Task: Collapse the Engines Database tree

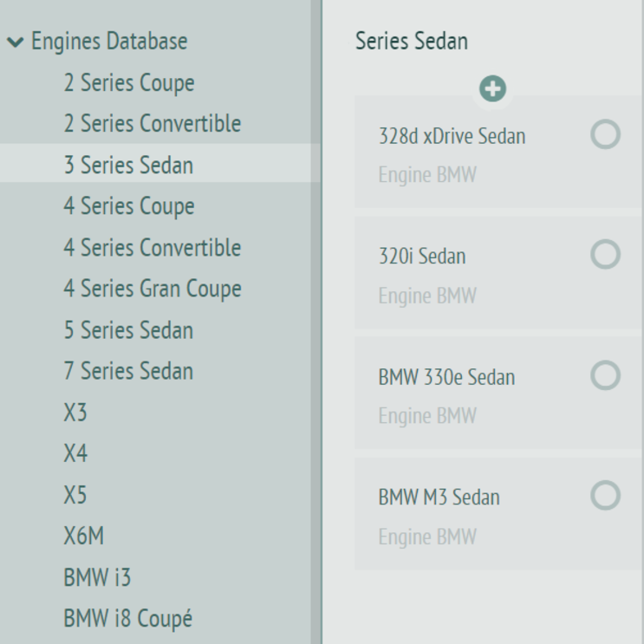Action: click(x=16, y=42)
